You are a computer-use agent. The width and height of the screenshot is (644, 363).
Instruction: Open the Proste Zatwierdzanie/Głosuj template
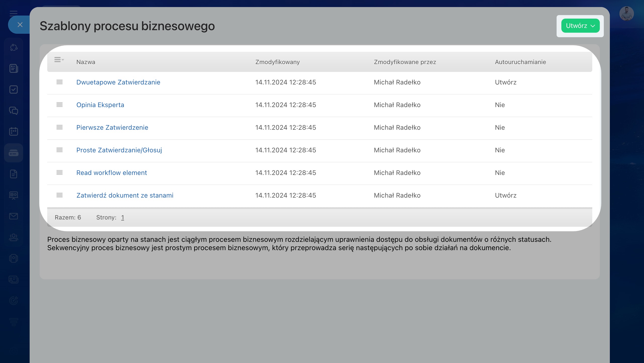pyautogui.click(x=119, y=150)
